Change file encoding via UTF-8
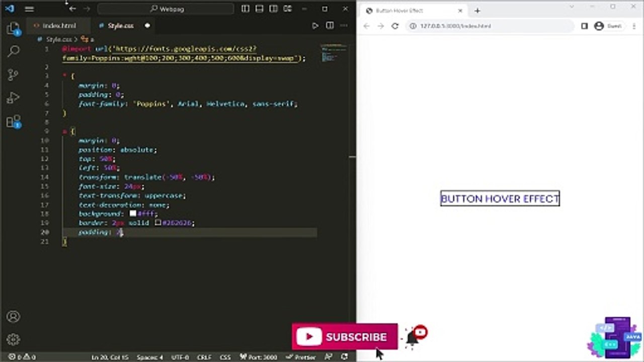 (180, 357)
